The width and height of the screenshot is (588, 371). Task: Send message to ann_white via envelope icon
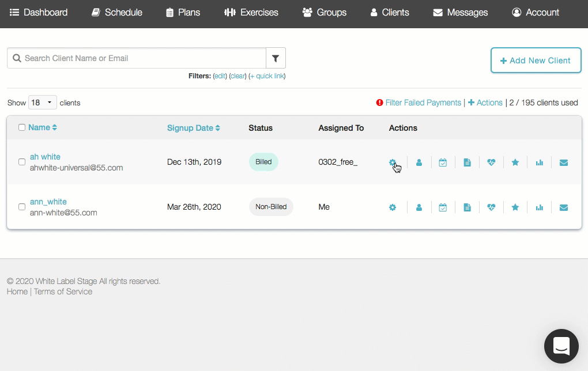[564, 207]
